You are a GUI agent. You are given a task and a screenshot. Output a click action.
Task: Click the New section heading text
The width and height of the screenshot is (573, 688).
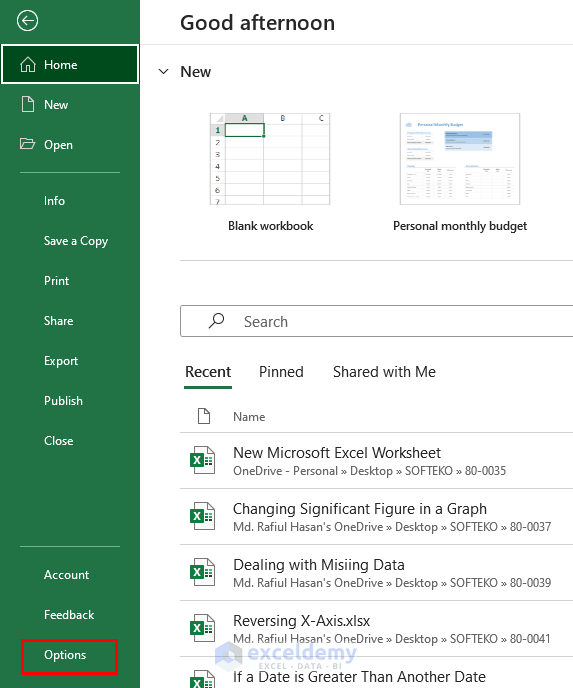pos(196,72)
